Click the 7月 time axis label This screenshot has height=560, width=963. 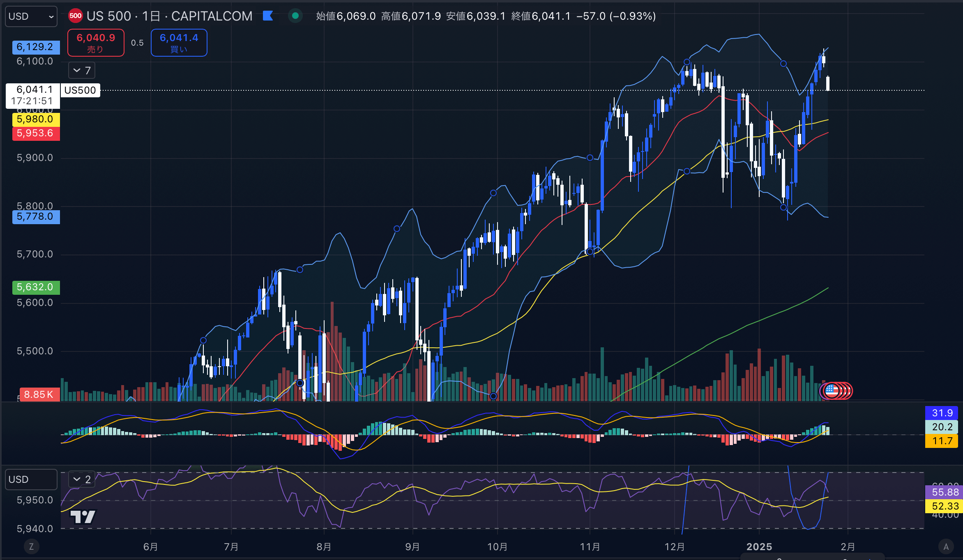pyautogui.click(x=231, y=547)
